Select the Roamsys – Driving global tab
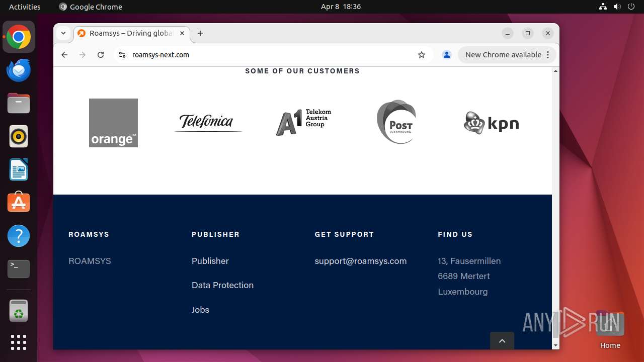The width and height of the screenshot is (644, 362). 132,33
